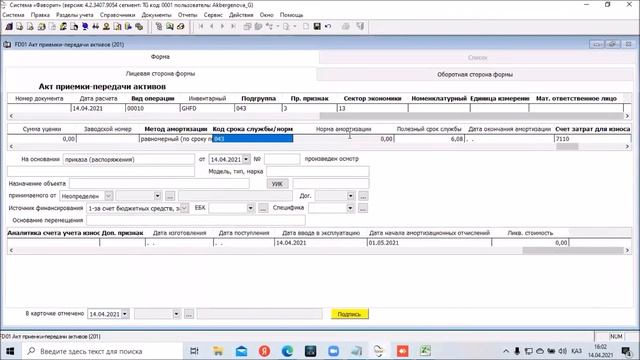
Task: Open the 'Система' menu
Action: 13,15
